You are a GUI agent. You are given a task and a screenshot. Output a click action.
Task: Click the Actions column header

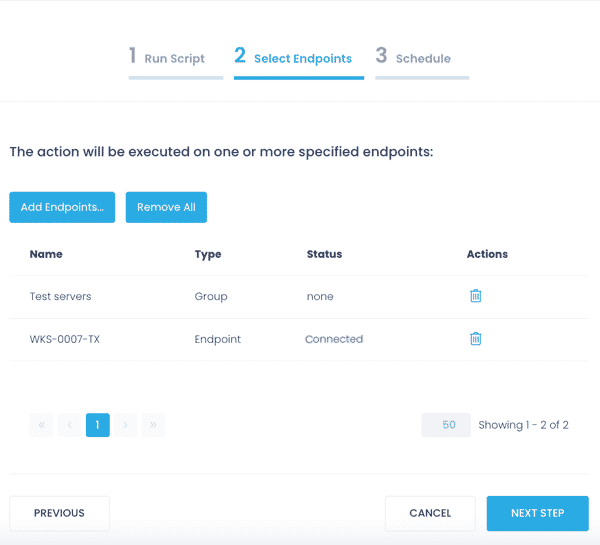[487, 254]
